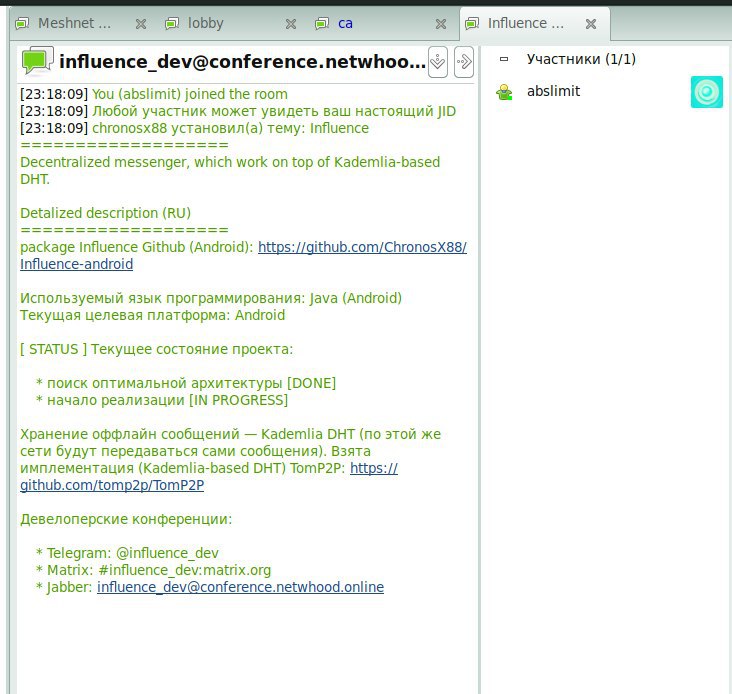Screen dimensions: 732x694
Task: Click the influence_dev@conference.netwhoo... room title
Action: tap(243, 62)
